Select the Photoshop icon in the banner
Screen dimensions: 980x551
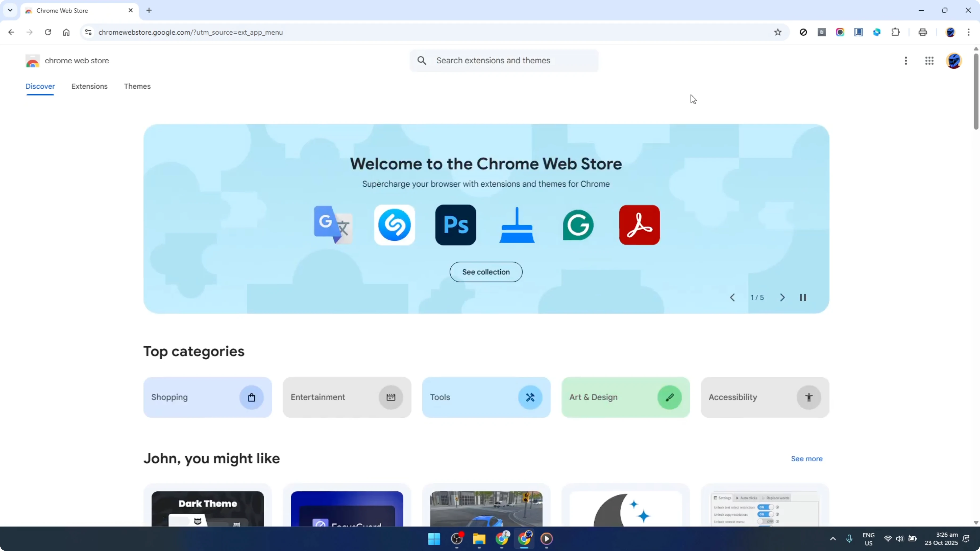[x=455, y=225]
